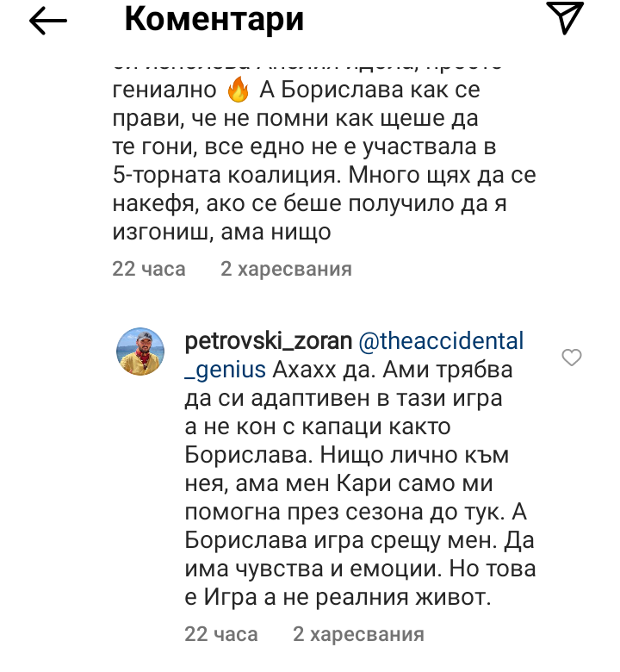Go back using the left arrow
The width and height of the screenshot is (620, 672).
48,22
